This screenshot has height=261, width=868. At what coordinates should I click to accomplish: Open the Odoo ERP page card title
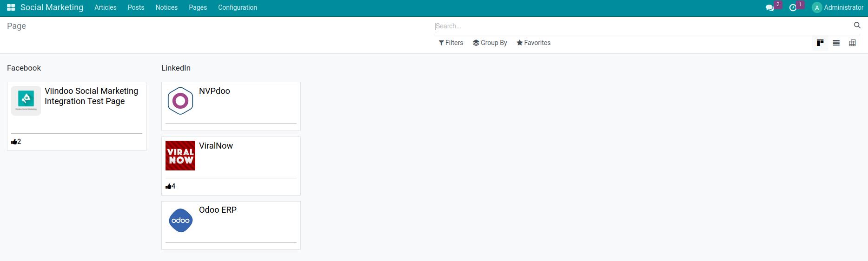tap(218, 210)
